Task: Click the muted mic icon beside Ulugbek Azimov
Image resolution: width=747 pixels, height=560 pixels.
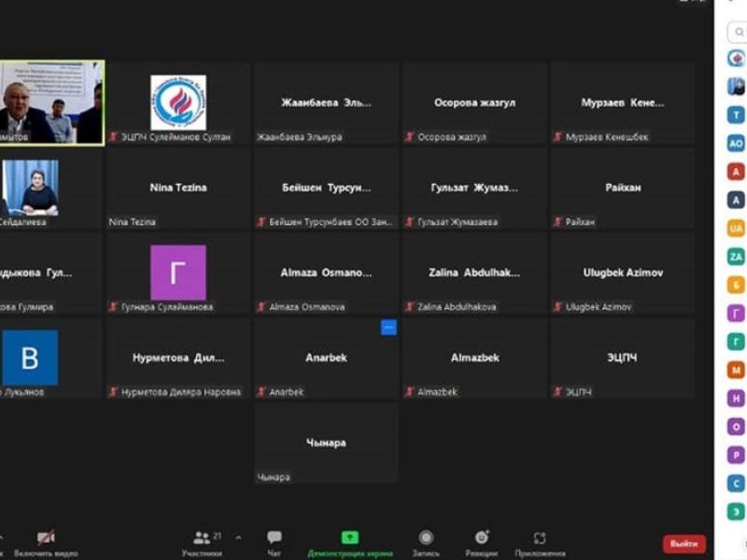Action: pos(557,307)
